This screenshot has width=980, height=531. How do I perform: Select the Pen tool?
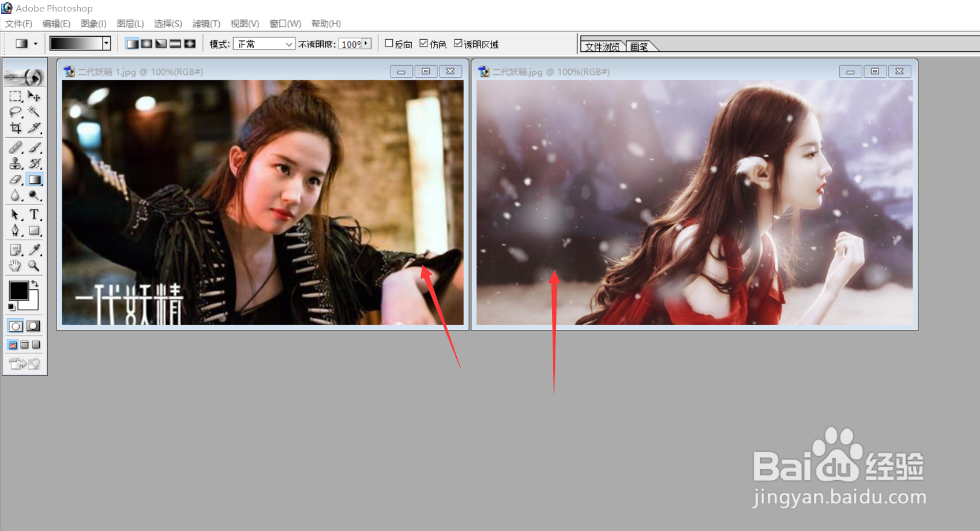coord(16,231)
